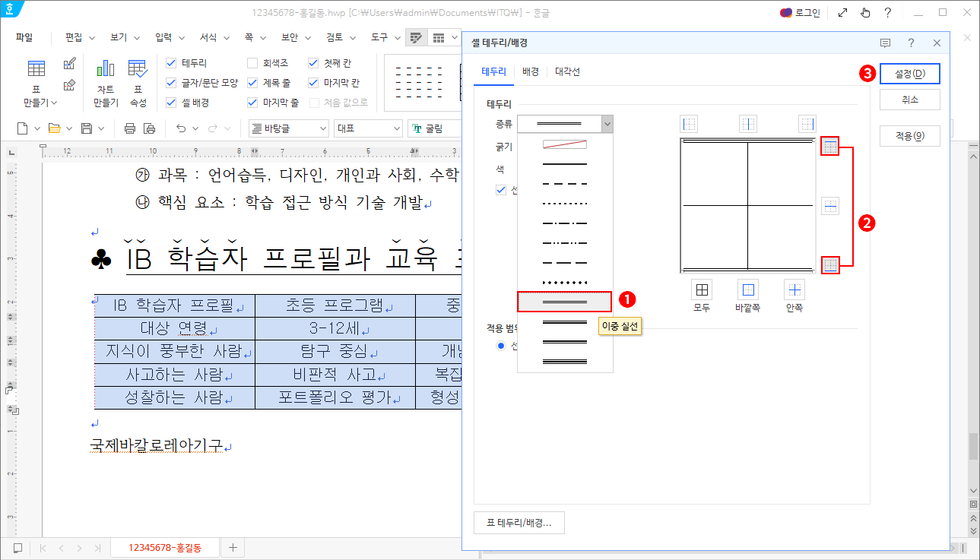The image size is (980, 560).
Task: Click the print icon in toolbar
Action: tap(130, 128)
